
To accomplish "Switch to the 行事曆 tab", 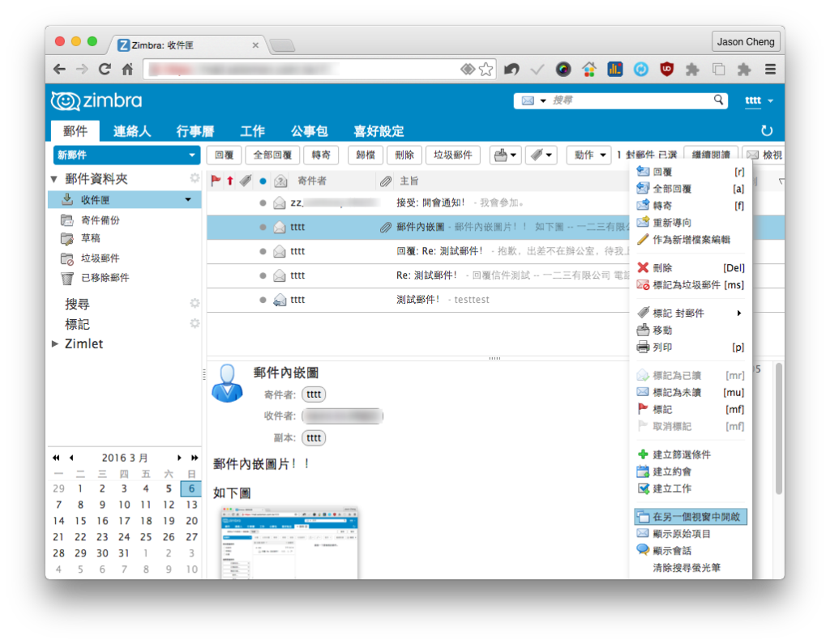I will click(195, 131).
